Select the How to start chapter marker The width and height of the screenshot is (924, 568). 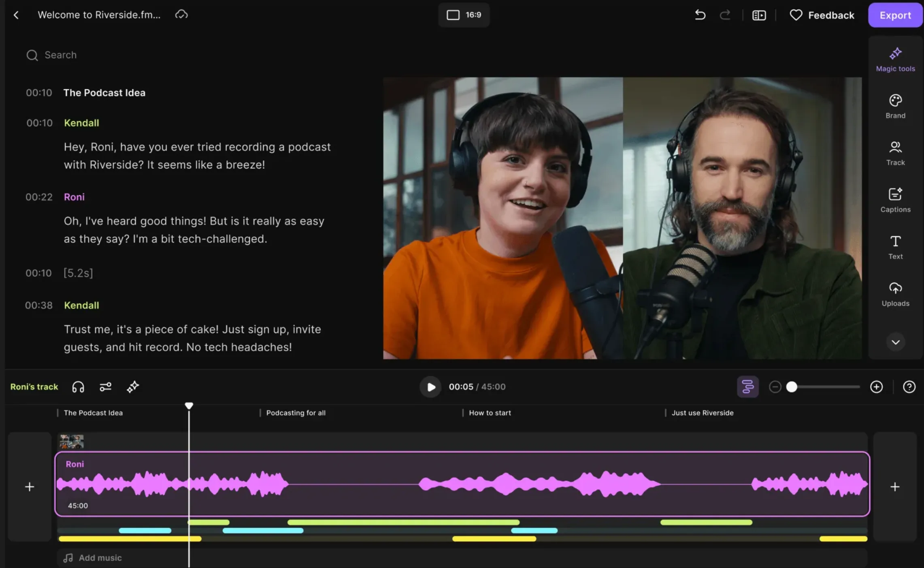pos(489,413)
